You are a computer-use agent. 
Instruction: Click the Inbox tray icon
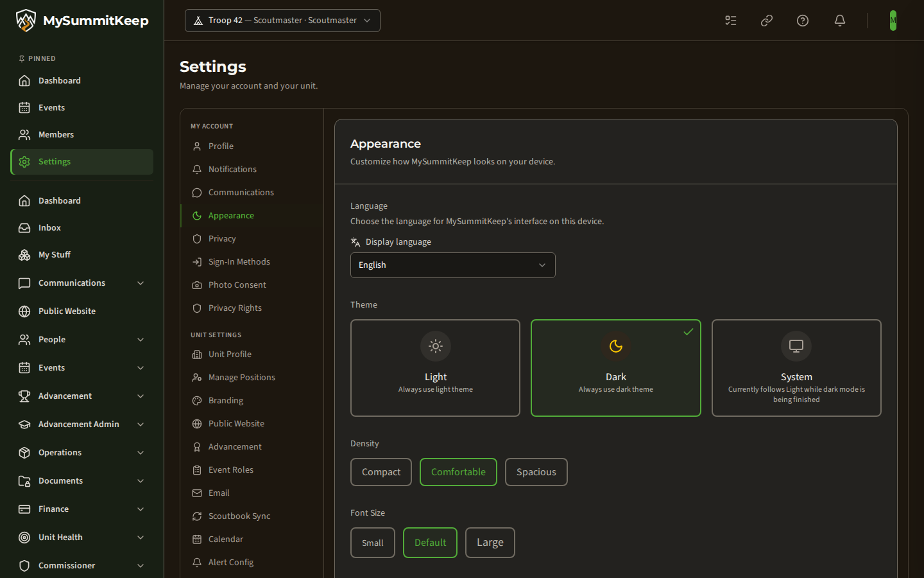coord(24,228)
